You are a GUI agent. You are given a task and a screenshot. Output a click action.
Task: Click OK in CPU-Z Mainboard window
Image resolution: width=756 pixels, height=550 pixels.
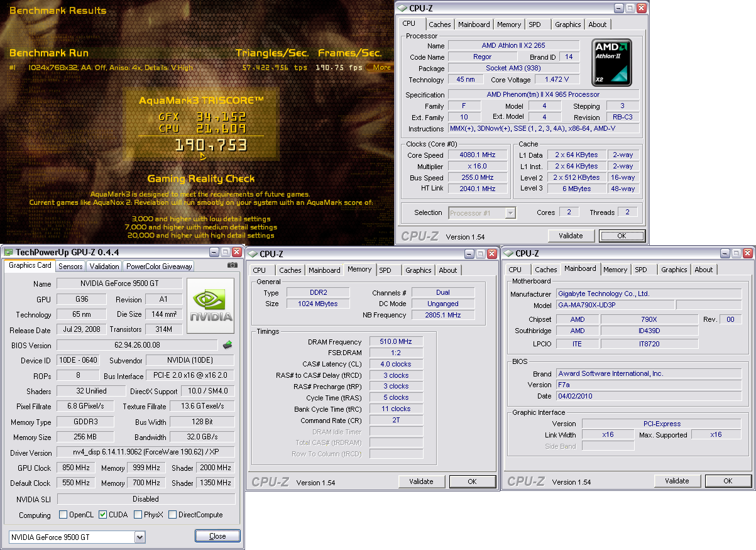[728, 481]
